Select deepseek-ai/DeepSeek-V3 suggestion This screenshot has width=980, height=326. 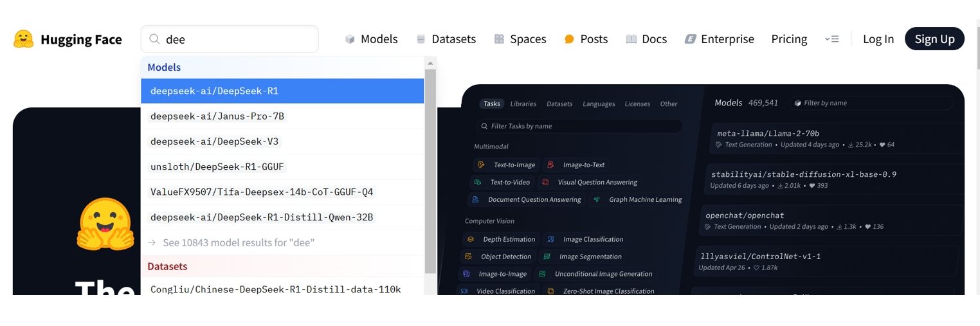click(282, 141)
